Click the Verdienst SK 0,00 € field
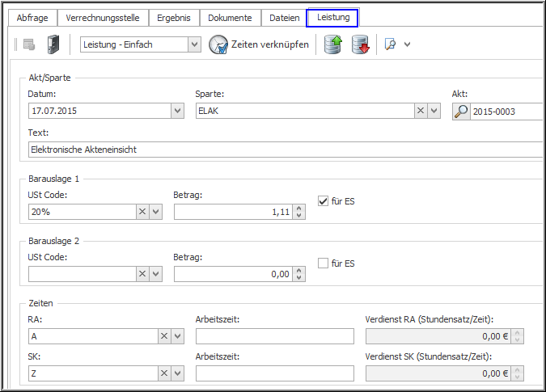Screen dimensions: 546x392 pyautogui.click(x=438, y=373)
